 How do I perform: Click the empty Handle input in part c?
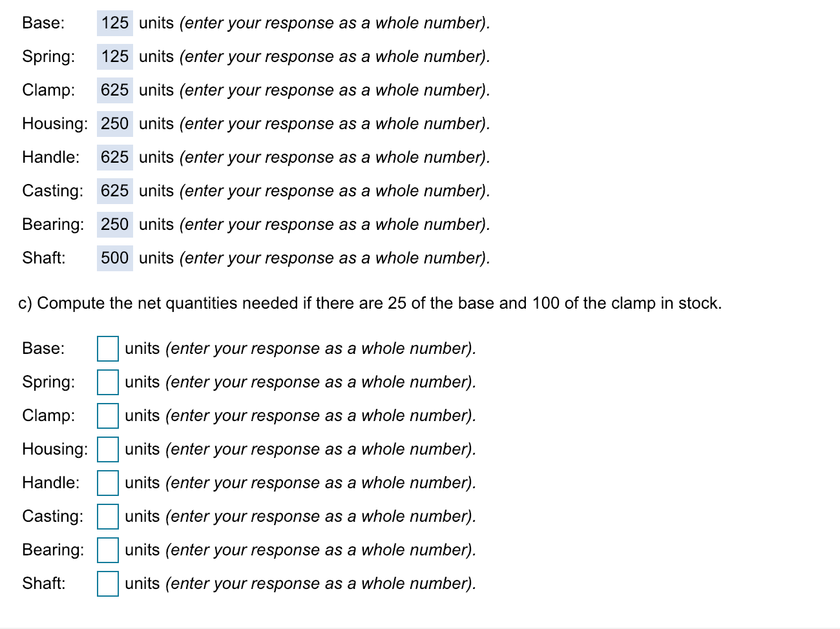(108, 482)
